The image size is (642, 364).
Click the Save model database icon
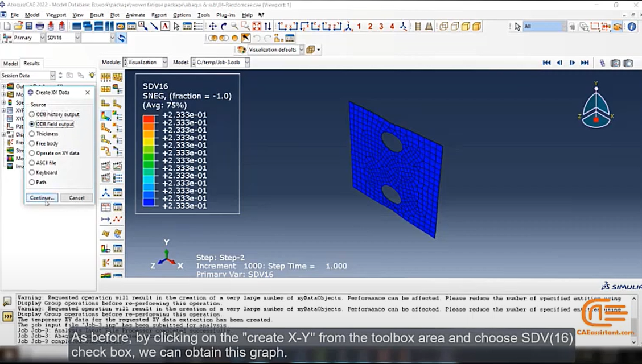[x=28, y=27]
